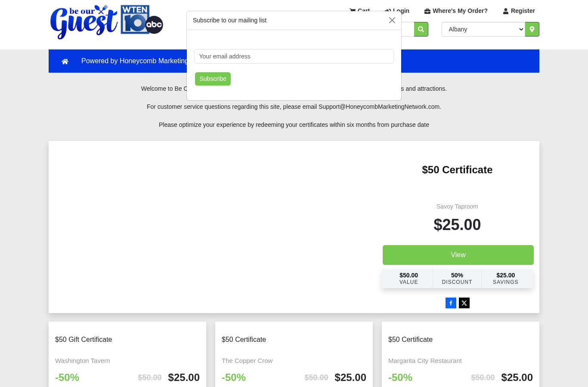The width and height of the screenshot is (588, 387).
Task: Click the WTEN 10 abc logo
Action: (142, 20)
